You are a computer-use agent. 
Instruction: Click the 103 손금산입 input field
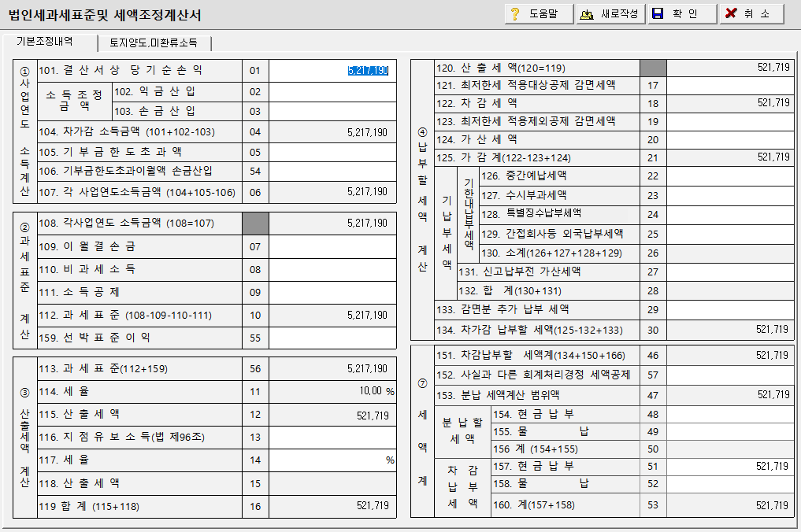pyautogui.click(x=332, y=111)
